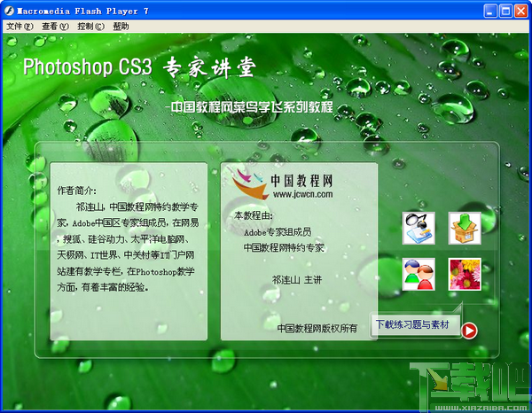Click the 本教程由: text
The width and height of the screenshot is (532, 413).
pyautogui.click(x=253, y=215)
